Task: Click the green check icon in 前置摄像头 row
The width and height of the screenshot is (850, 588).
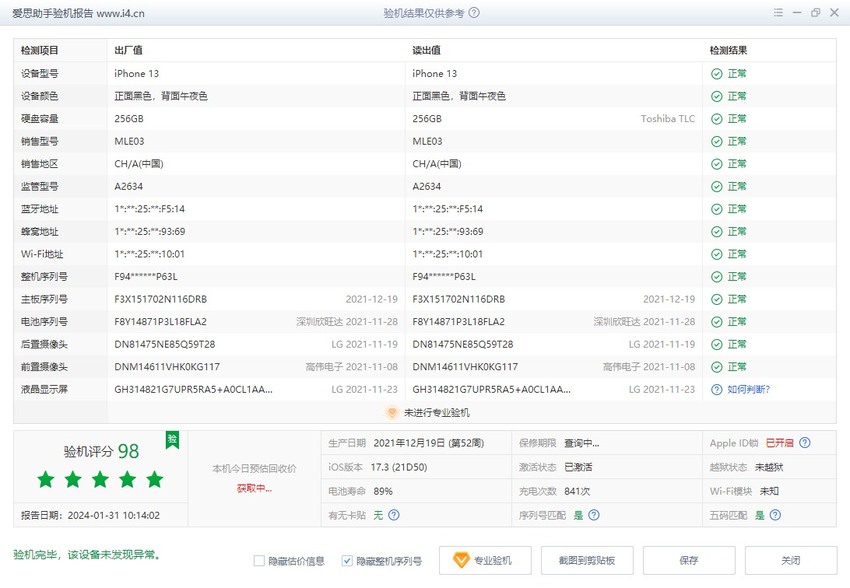Action: tap(717, 367)
